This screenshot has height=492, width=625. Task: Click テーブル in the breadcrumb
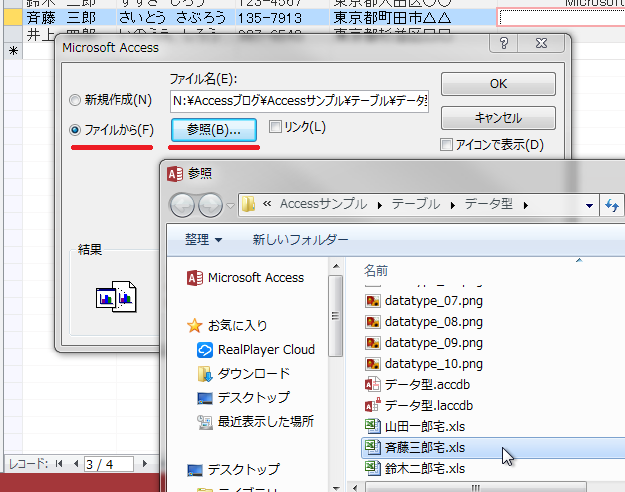416,204
